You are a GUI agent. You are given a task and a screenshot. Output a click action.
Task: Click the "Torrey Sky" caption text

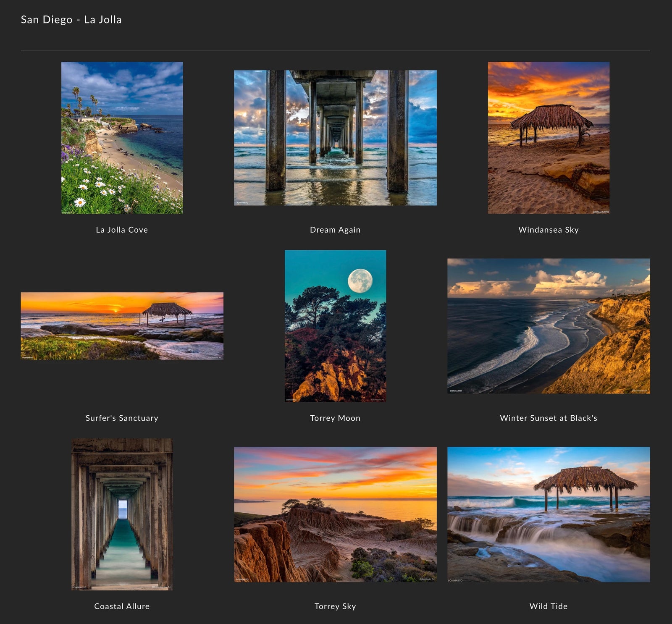(x=335, y=606)
